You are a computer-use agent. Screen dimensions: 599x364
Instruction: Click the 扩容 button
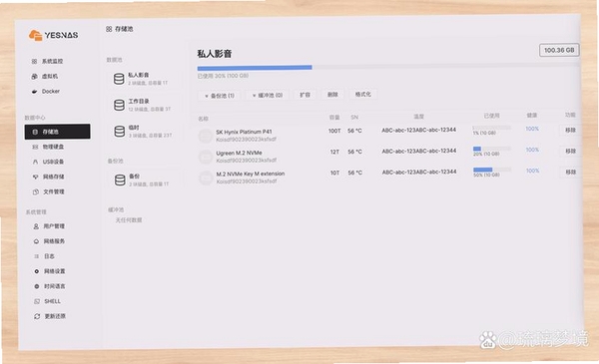tap(304, 95)
